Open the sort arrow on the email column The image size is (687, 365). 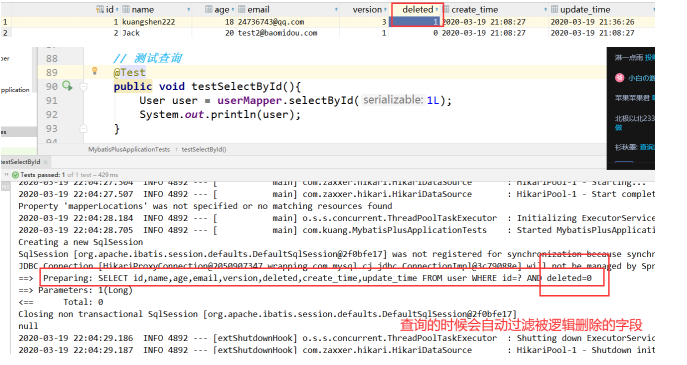click(336, 10)
